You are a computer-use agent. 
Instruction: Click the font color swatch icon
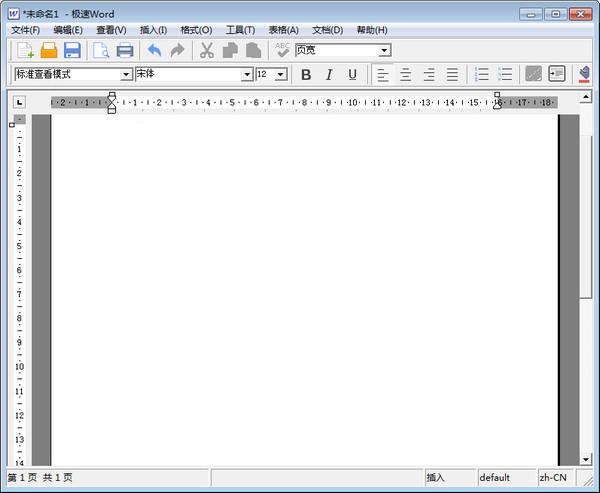point(585,74)
